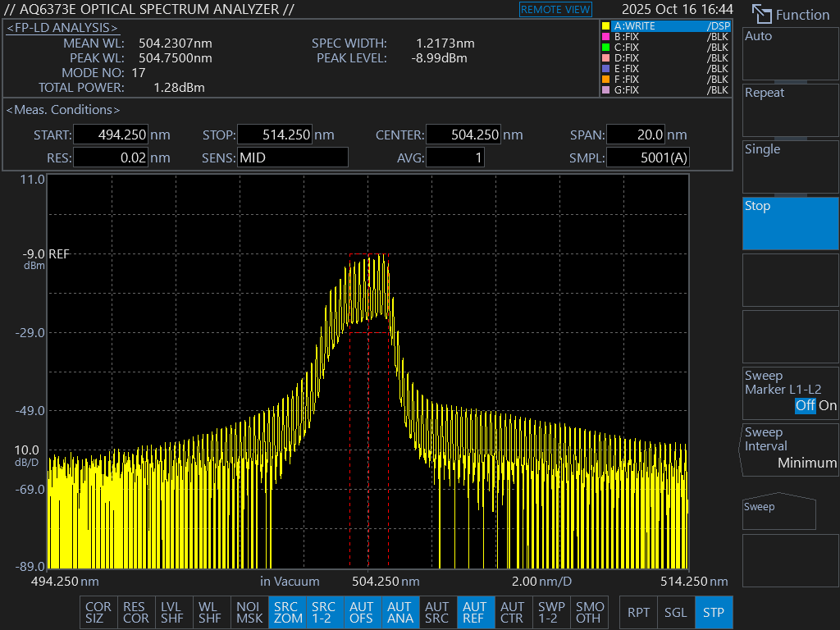The width and height of the screenshot is (840, 630).
Task: Click the RES COR status icon
Action: tap(135, 613)
